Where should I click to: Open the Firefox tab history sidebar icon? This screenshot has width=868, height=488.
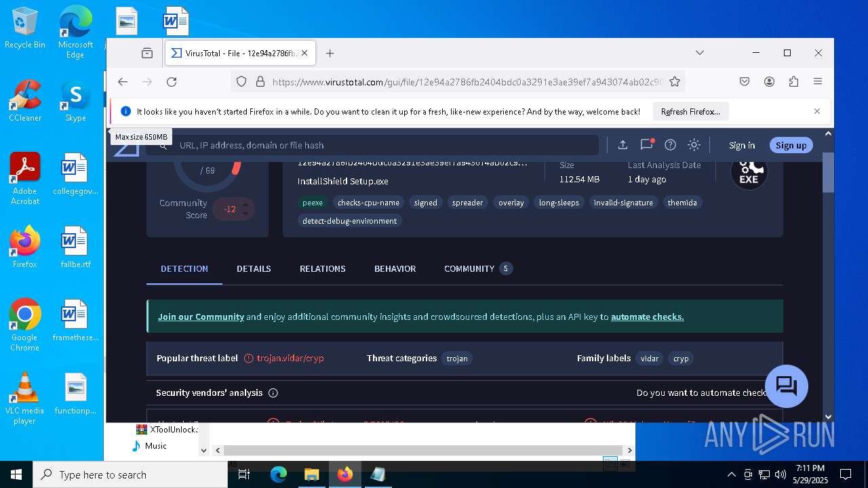coord(147,53)
